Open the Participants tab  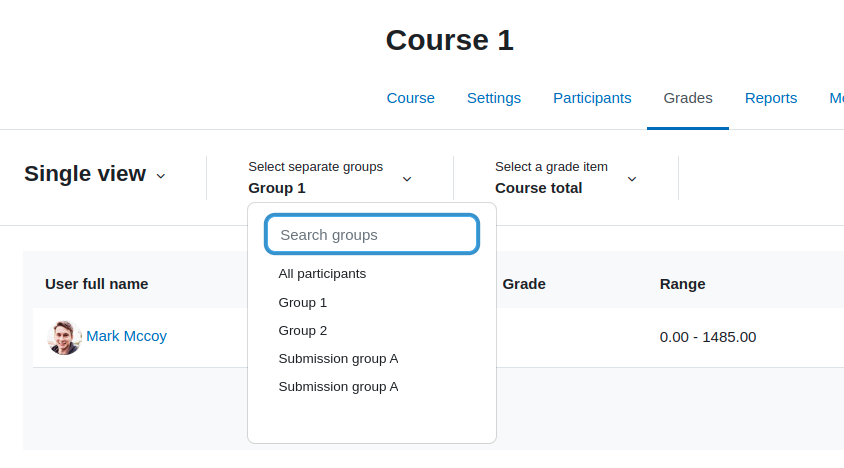[x=592, y=98]
